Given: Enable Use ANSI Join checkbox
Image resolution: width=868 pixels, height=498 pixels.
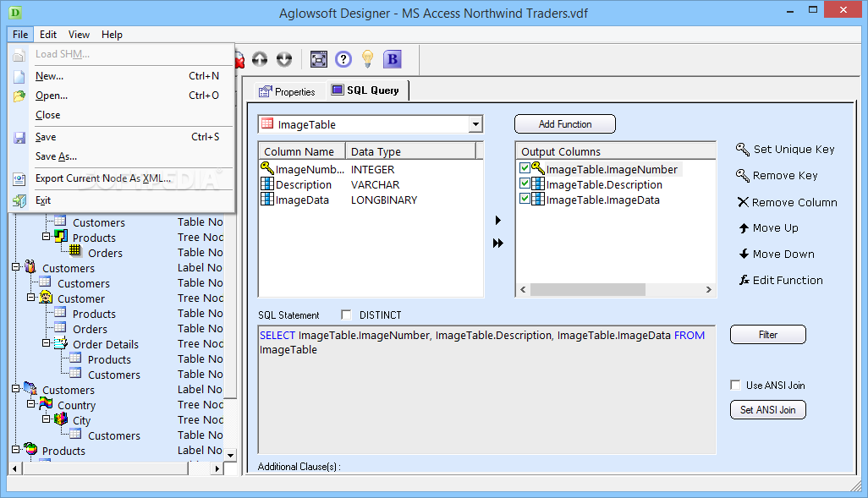Looking at the screenshot, I should click(735, 385).
